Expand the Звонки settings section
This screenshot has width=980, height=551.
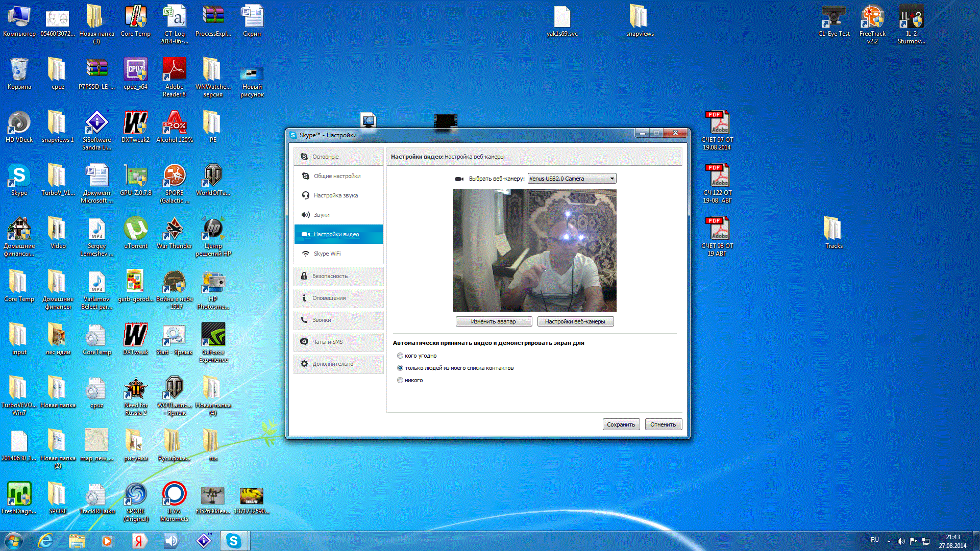pyautogui.click(x=338, y=320)
